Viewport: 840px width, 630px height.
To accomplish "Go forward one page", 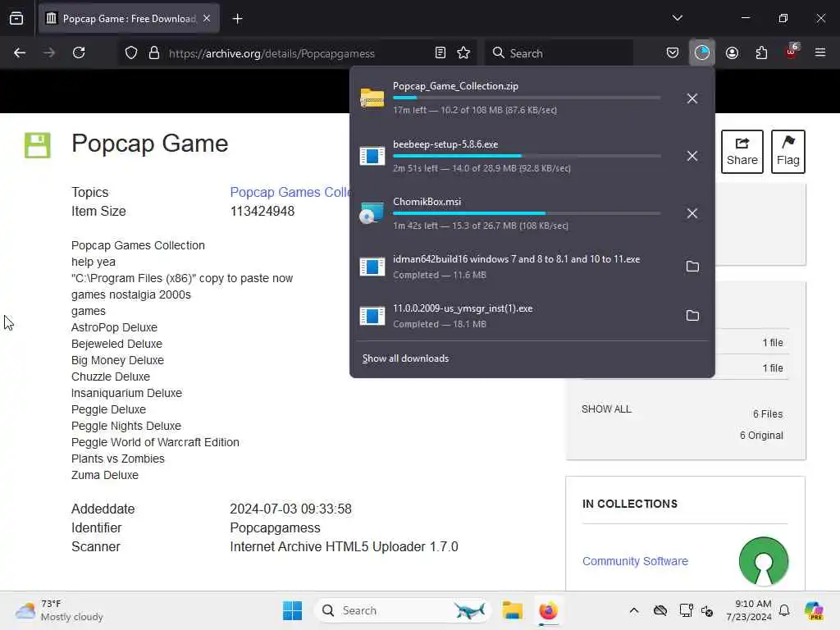I will tap(49, 53).
